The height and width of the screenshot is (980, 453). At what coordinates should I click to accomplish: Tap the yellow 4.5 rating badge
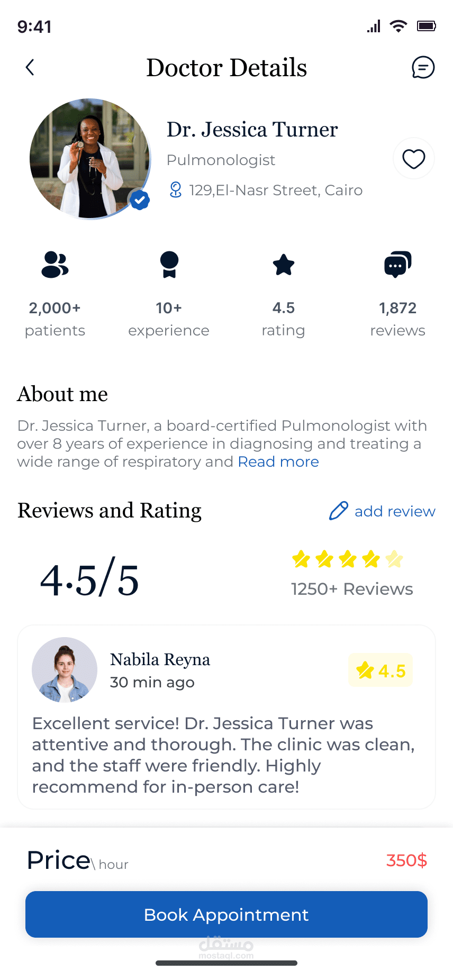click(380, 670)
